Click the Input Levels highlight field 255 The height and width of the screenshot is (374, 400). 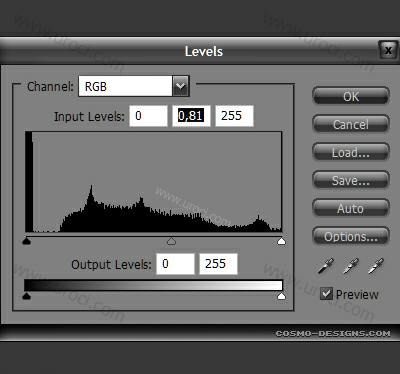point(234,116)
